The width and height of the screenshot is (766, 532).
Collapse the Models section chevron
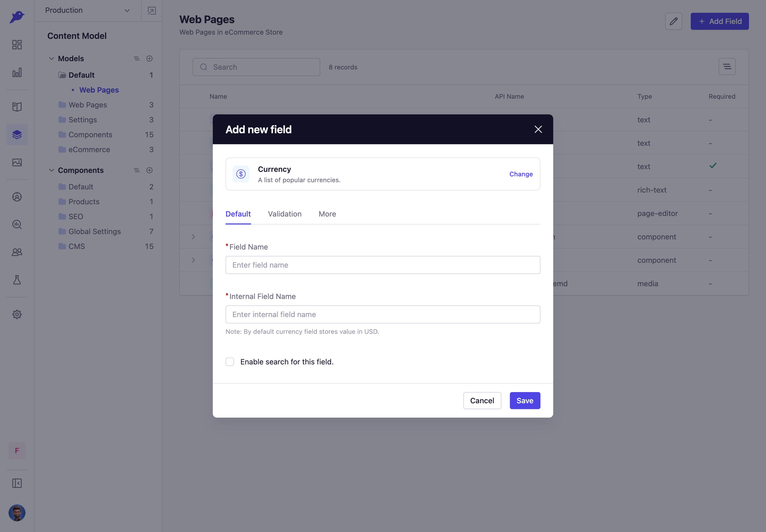point(52,59)
